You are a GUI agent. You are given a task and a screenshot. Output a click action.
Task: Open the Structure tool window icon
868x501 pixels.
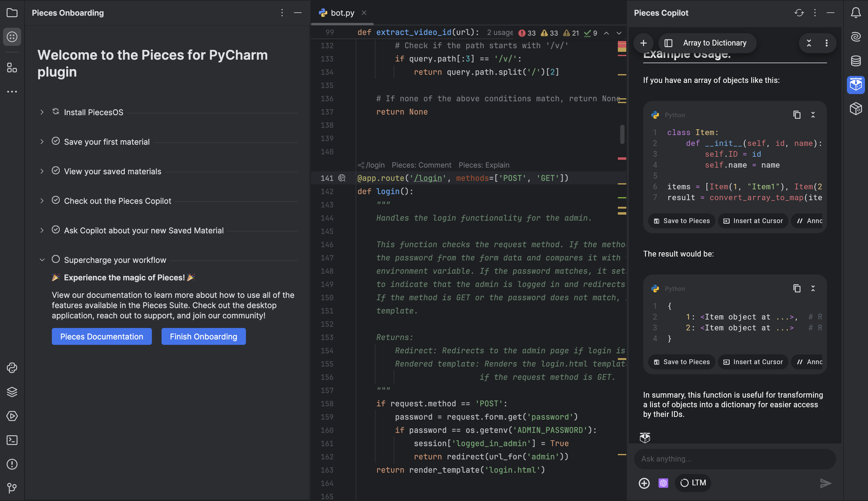click(12, 68)
